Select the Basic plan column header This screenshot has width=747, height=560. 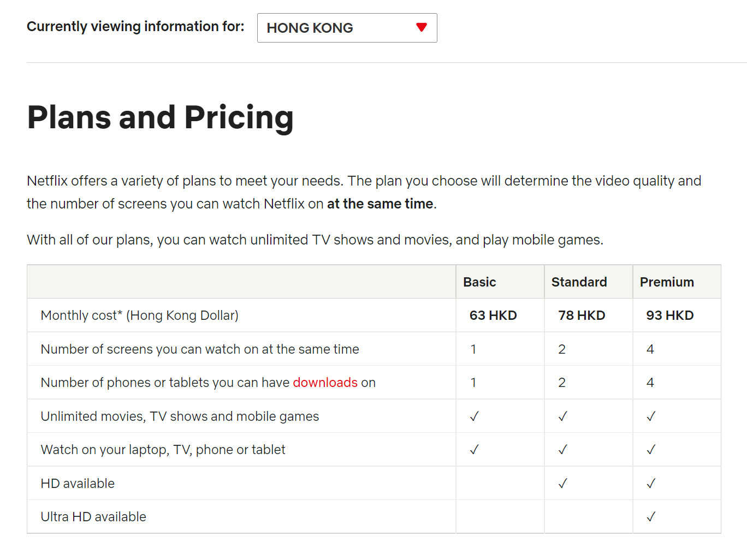(479, 282)
